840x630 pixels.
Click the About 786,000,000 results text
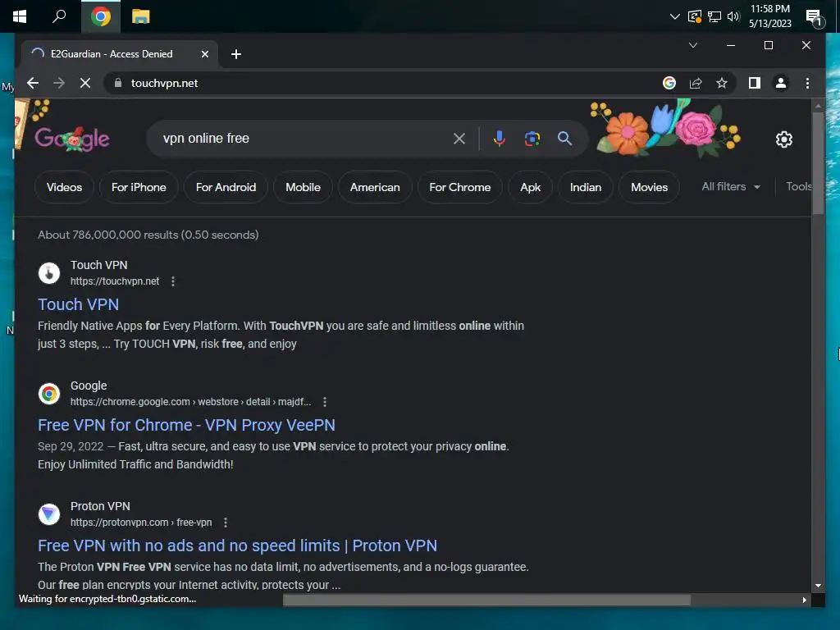point(148,235)
